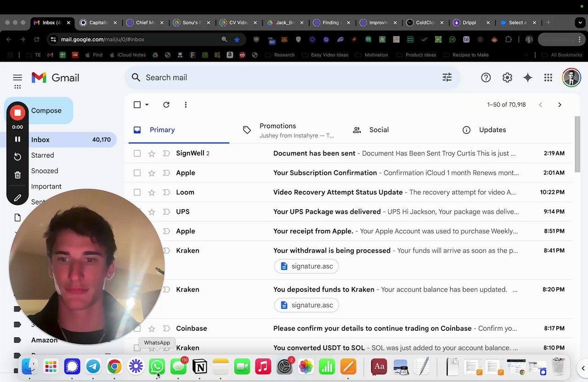588x382 pixels.
Task: Pause the Loom recording
Action: coord(17,139)
